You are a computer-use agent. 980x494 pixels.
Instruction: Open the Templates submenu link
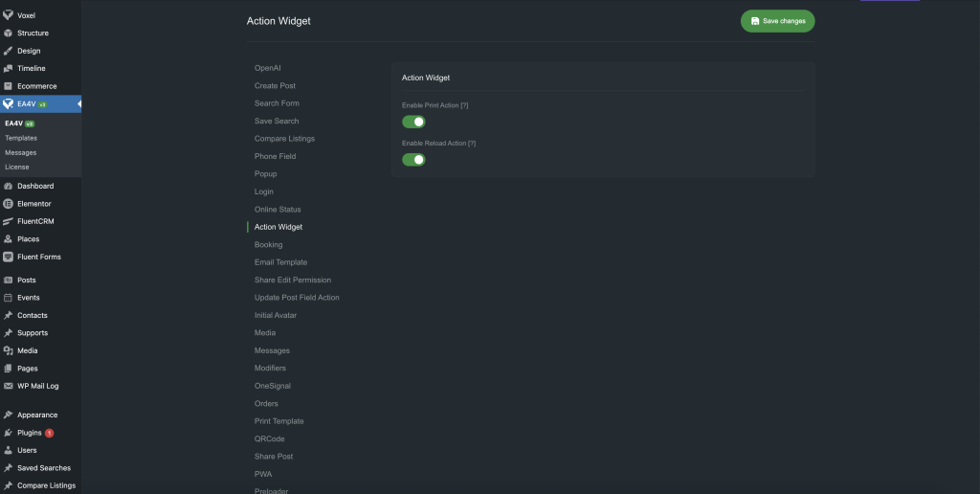click(x=21, y=138)
